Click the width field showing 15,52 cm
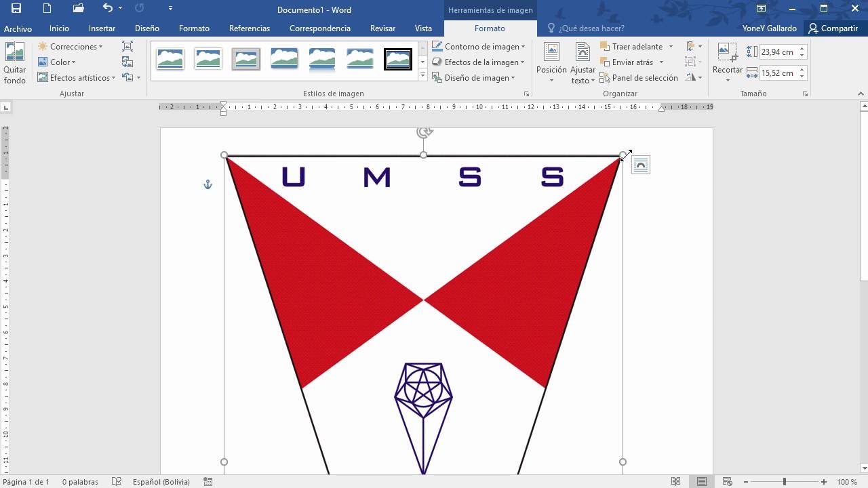The height and width of the screenshot is (488, 868). 778,73
